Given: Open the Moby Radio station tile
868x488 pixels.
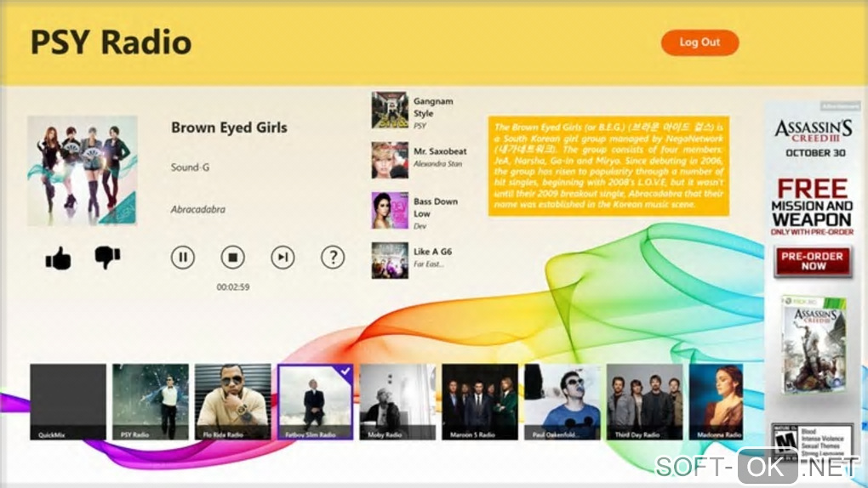Looking at the screenshot, I should click(x=397, y=401).
